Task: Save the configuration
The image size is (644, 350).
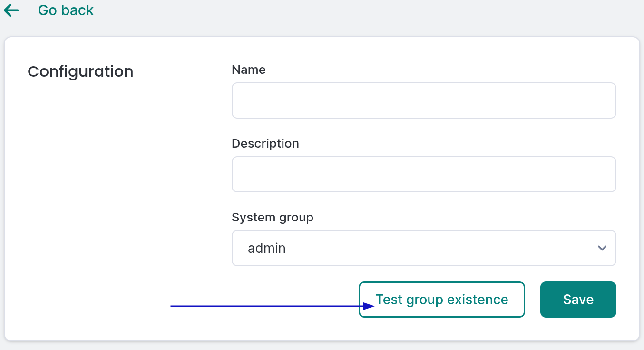Action: click(x=578, y=300)
